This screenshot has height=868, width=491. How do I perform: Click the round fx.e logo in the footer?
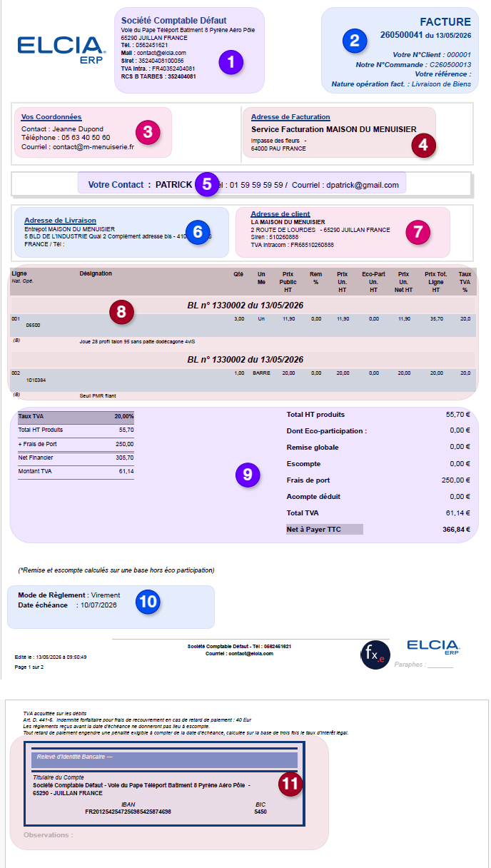point(375,654)
